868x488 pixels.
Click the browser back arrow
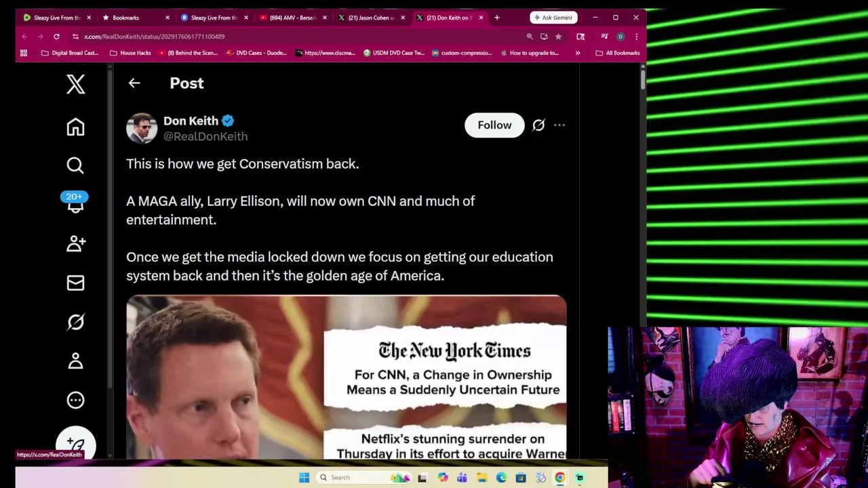[x=24, y=37]
